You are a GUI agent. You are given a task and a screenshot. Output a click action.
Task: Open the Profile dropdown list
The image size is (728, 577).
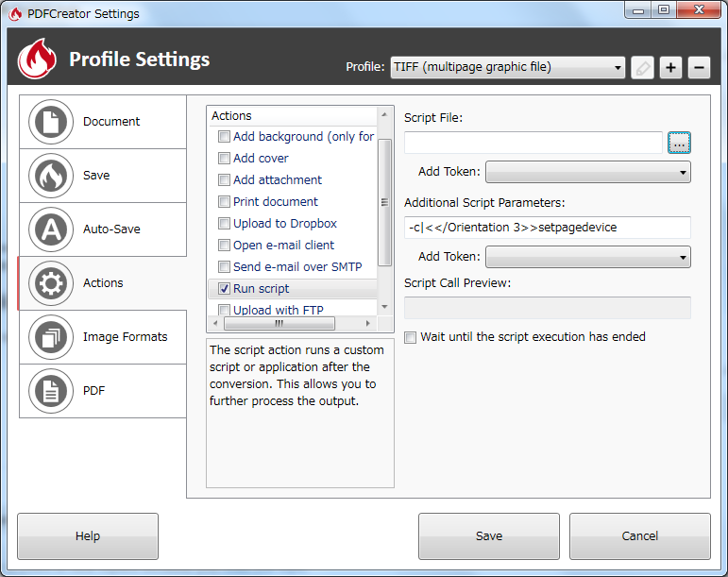click(507, 68)
